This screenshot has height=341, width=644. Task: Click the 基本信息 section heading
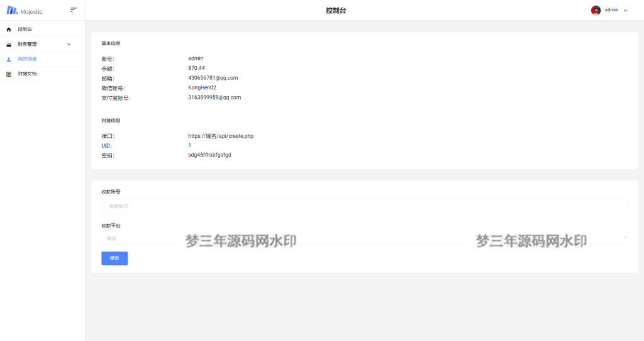[111, 43]
